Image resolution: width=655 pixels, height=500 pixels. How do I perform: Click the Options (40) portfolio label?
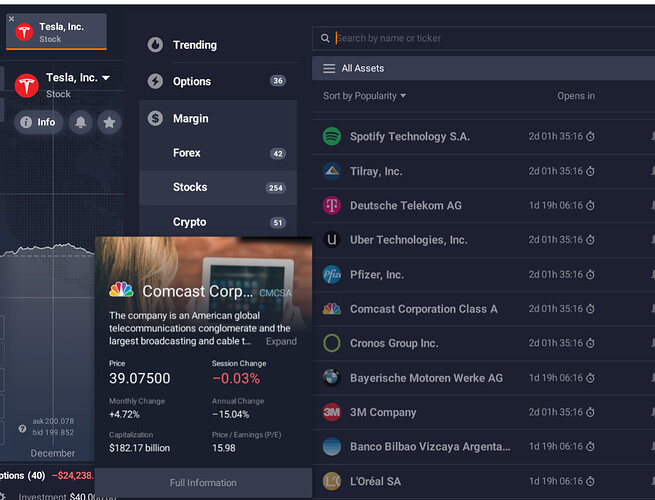coord(23,475)
